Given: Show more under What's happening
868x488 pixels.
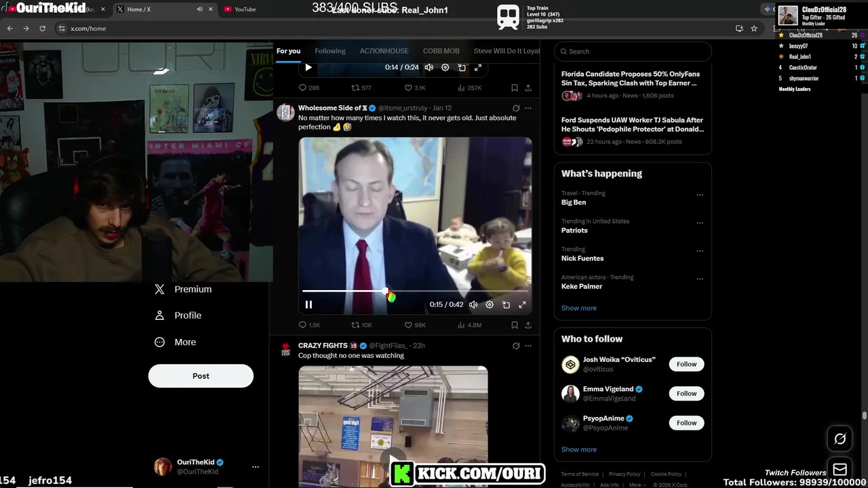Looking at the screenshot, I should tap(579, 308).
